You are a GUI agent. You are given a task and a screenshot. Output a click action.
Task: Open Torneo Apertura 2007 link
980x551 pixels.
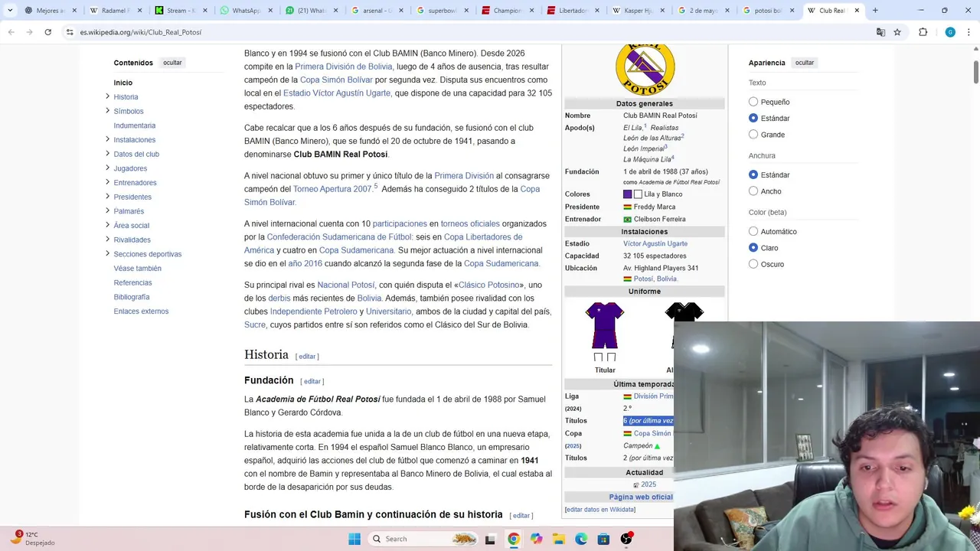coord(332,189)
